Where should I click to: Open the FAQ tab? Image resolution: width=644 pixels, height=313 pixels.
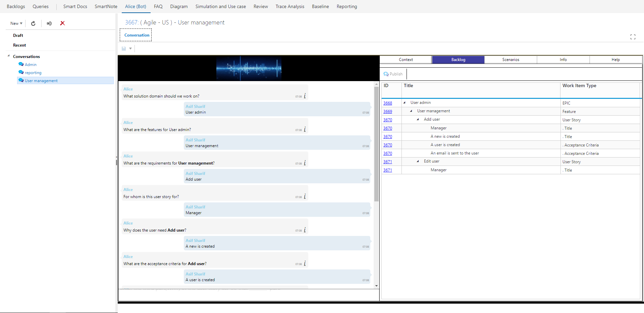pos(158,6)
